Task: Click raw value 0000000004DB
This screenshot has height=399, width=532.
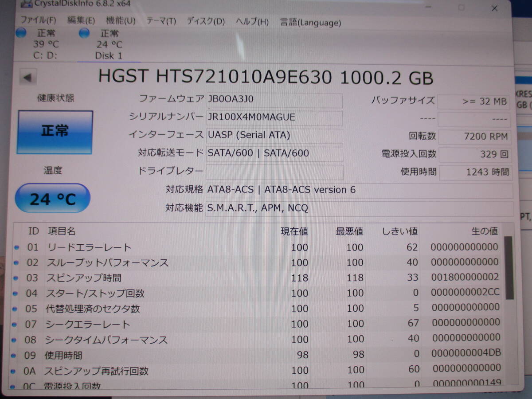Action: coord(467,353)
